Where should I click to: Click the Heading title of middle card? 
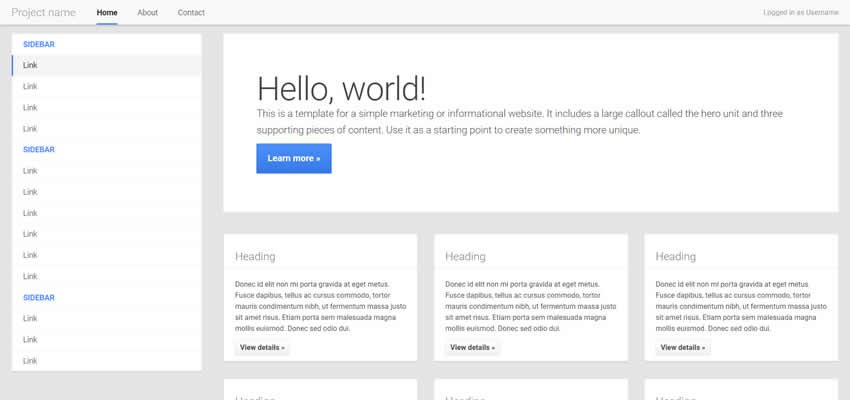(x=465, y=257)
